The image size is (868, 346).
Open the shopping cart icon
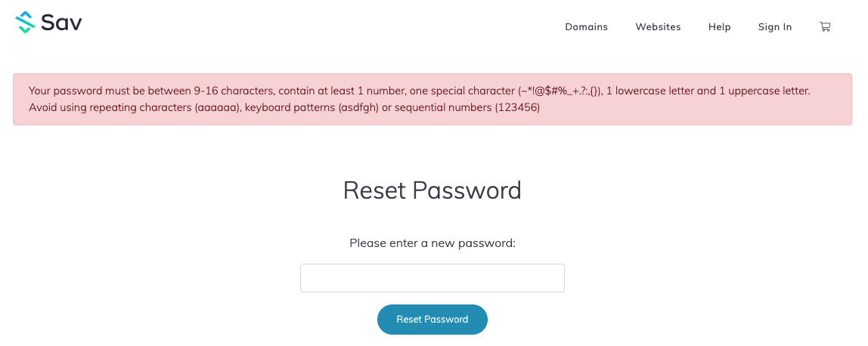(825, 26)
